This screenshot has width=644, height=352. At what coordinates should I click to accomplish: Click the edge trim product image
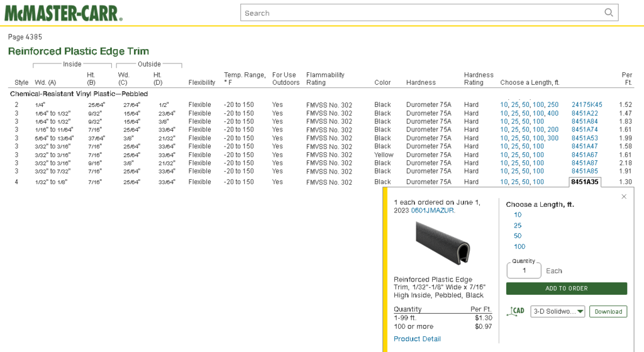coord(442,243)
